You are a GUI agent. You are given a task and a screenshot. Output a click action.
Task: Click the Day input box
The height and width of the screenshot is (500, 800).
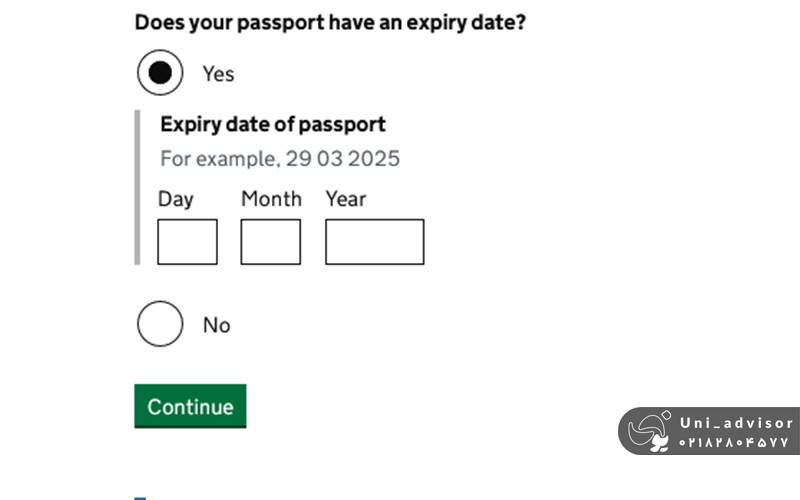187,242
